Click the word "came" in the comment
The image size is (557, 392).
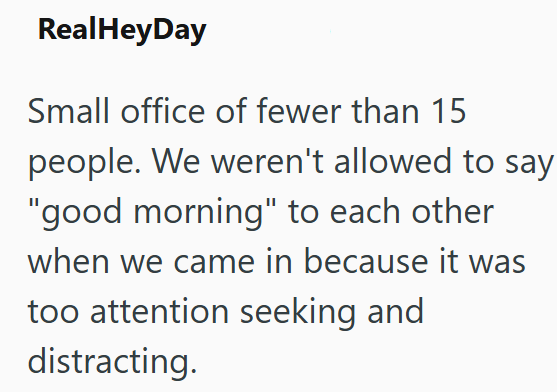214,263
